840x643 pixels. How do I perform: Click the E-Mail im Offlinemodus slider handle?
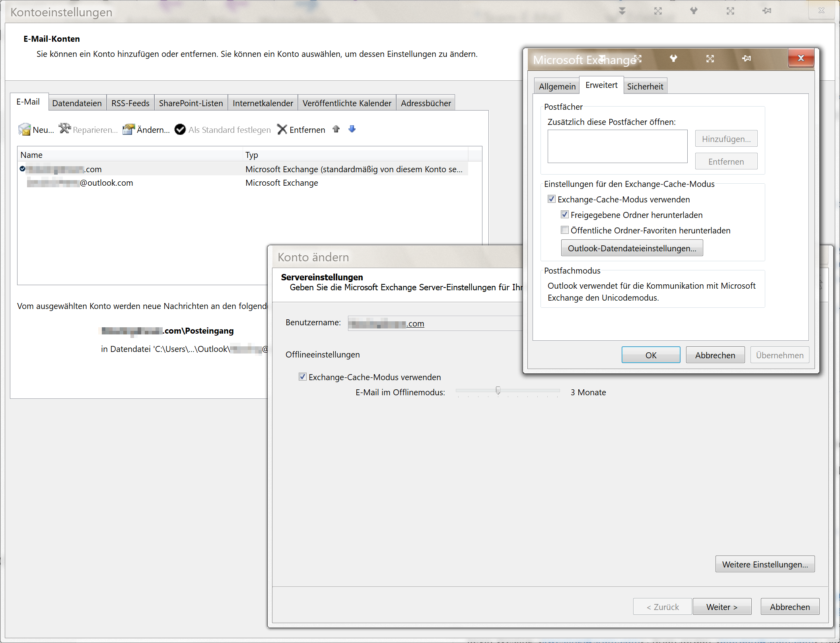tap(498, 390)
